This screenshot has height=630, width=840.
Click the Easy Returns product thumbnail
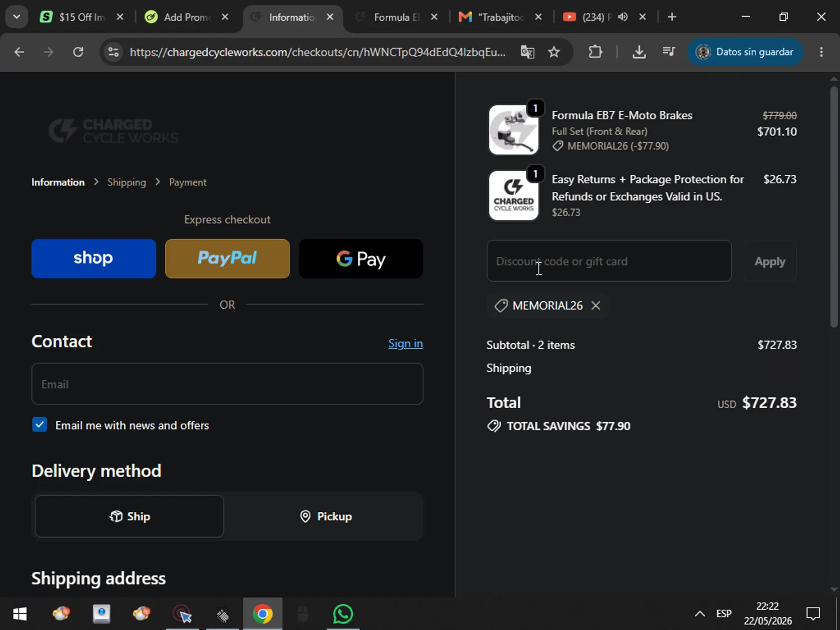tap(514, 195)
